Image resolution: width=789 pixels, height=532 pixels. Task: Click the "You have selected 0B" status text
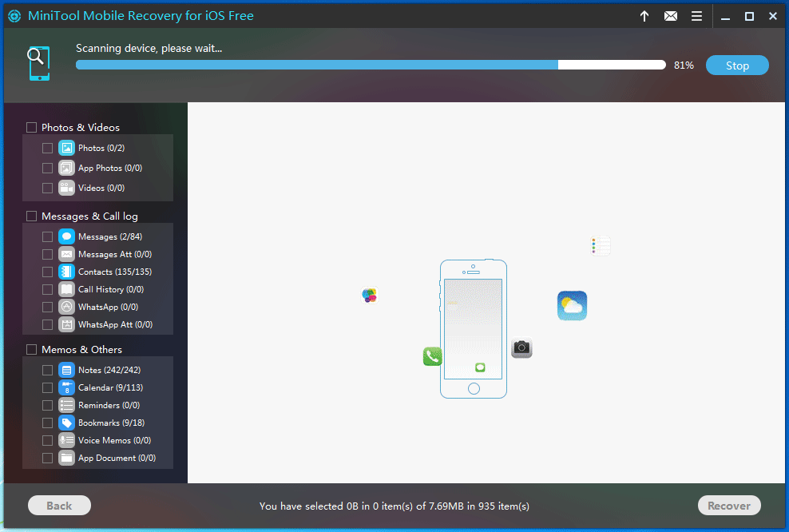coord(394,506)
